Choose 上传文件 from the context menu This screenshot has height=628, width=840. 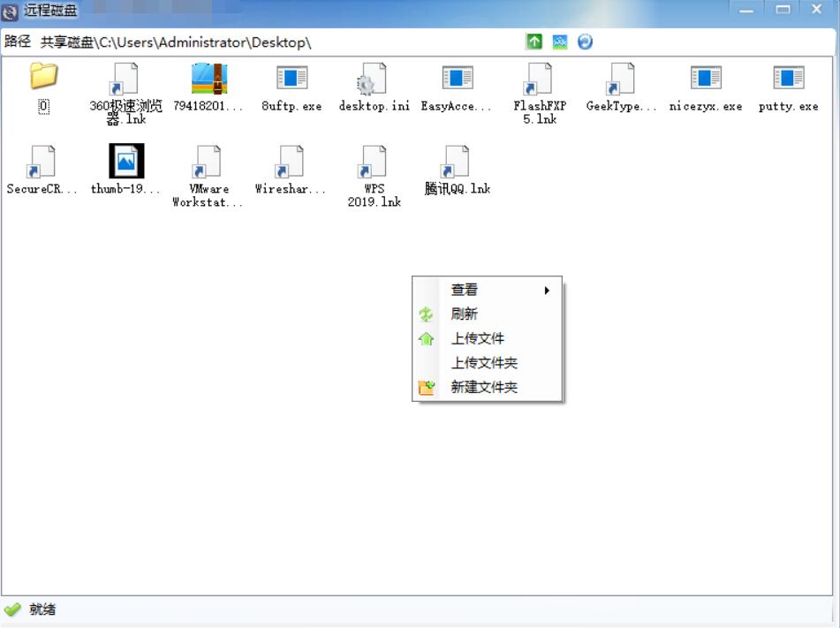point(478,338)
